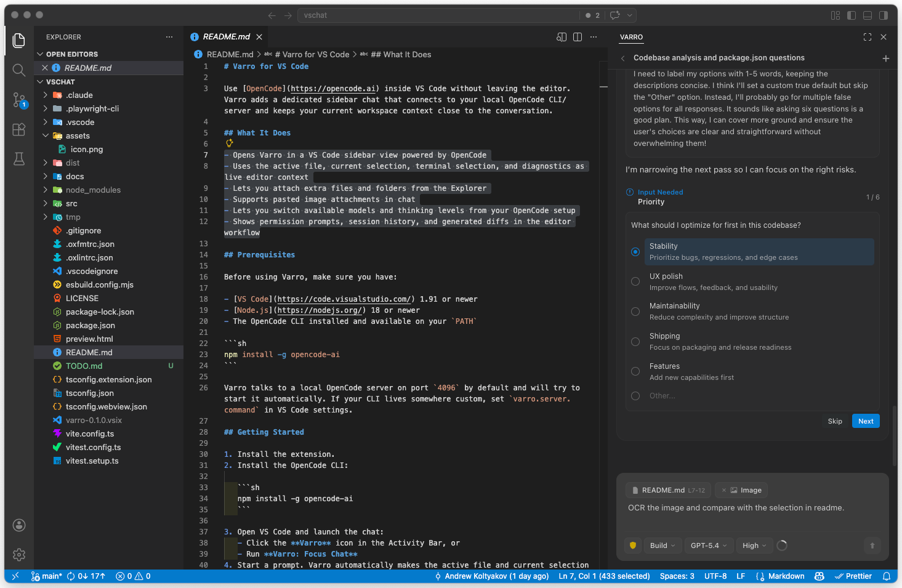This screenshot has height=588, width=902.
Task: Open the Extensions view
Action: coord(18,129)
